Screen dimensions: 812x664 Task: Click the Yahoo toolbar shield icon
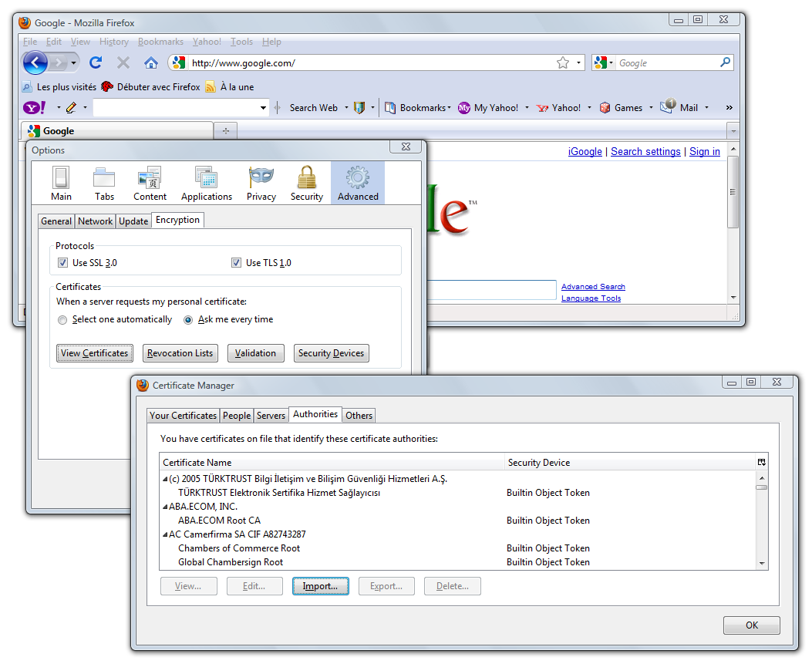(359, 107)
